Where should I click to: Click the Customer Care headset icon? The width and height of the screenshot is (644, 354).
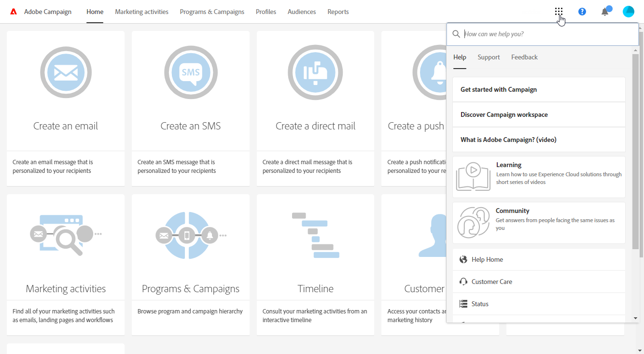tap(463, 282)
